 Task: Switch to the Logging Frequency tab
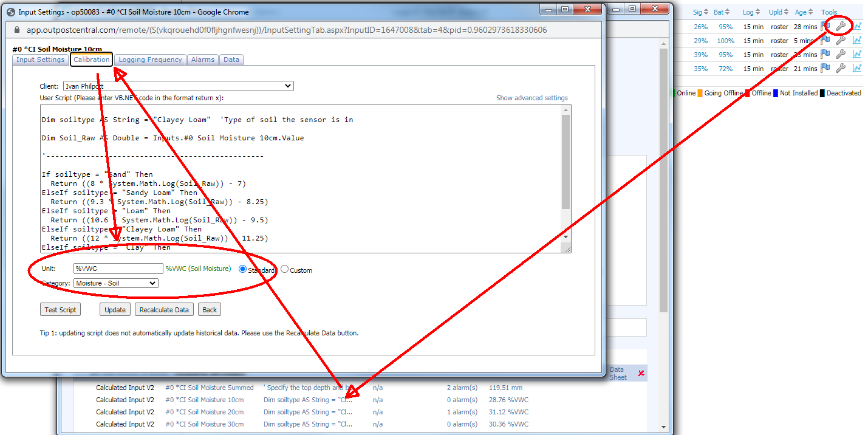(x=150, y=60)
